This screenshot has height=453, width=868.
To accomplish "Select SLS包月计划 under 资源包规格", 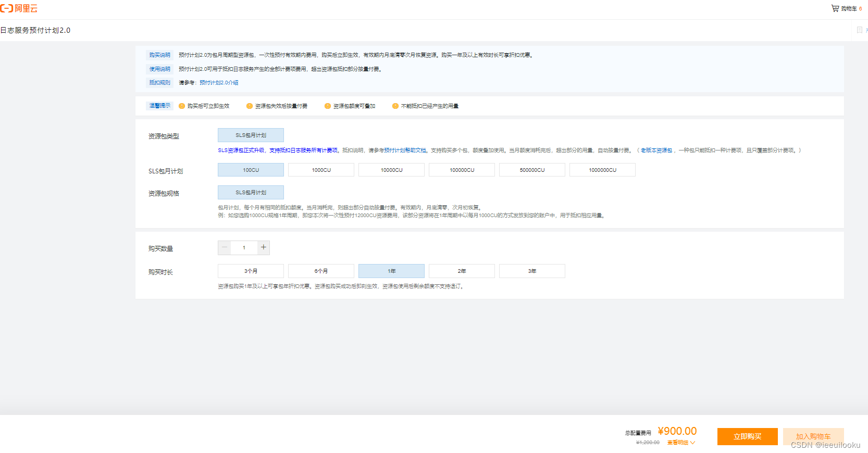I will point(251,192).
